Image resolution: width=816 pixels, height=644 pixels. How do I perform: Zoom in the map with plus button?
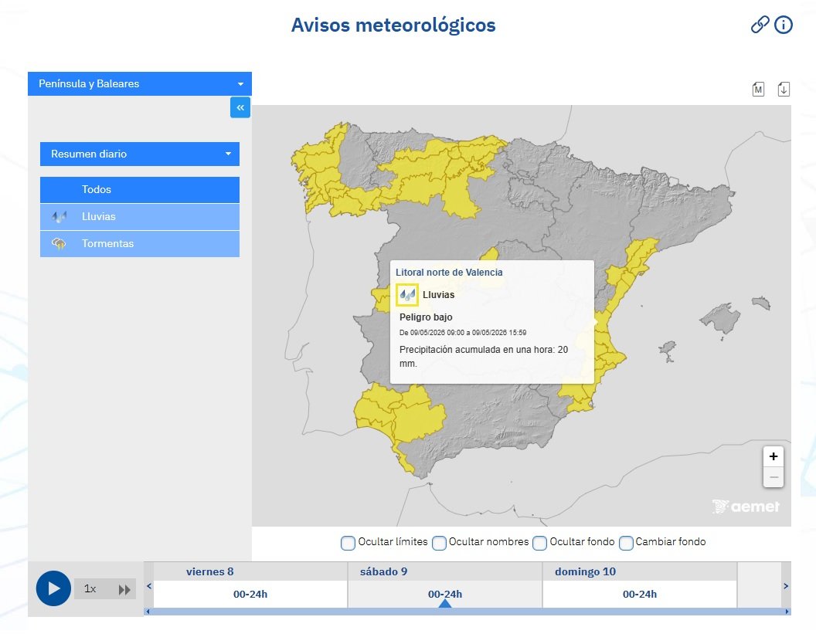click(x=773, y=456)
